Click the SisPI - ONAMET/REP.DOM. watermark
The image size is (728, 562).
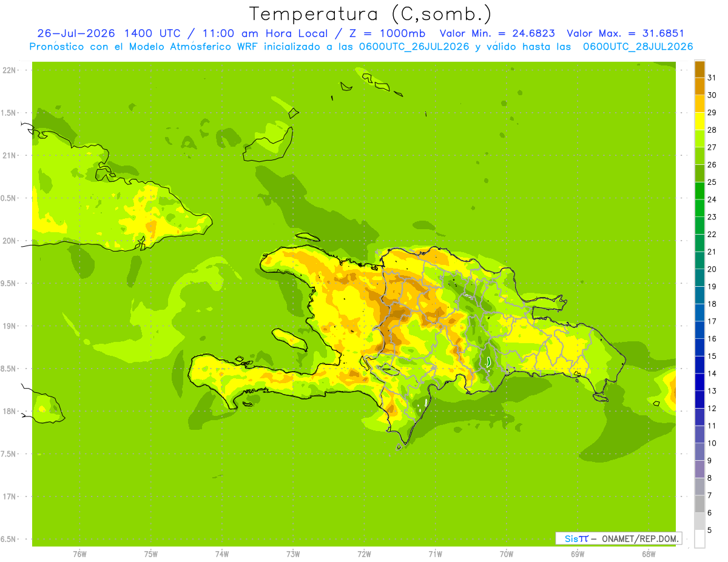point(618,538)
